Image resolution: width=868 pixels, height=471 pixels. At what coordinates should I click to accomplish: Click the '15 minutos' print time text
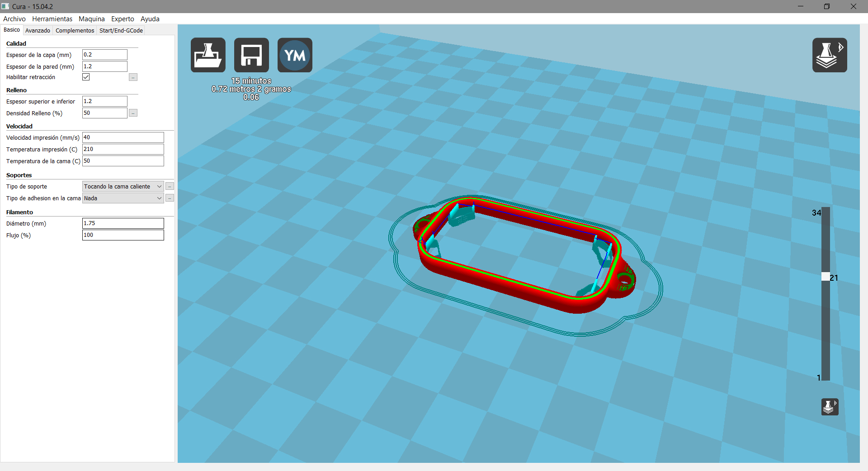(x=251, y=81)
